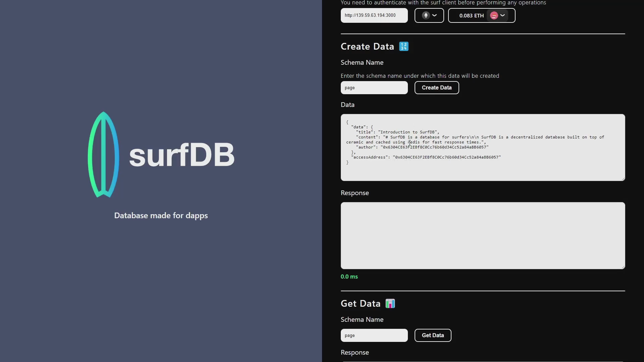Image resolution: width=644 pixels, height=362 pixels.
Task: Click the Data textarea resize handle
Action: coord(623,179)
